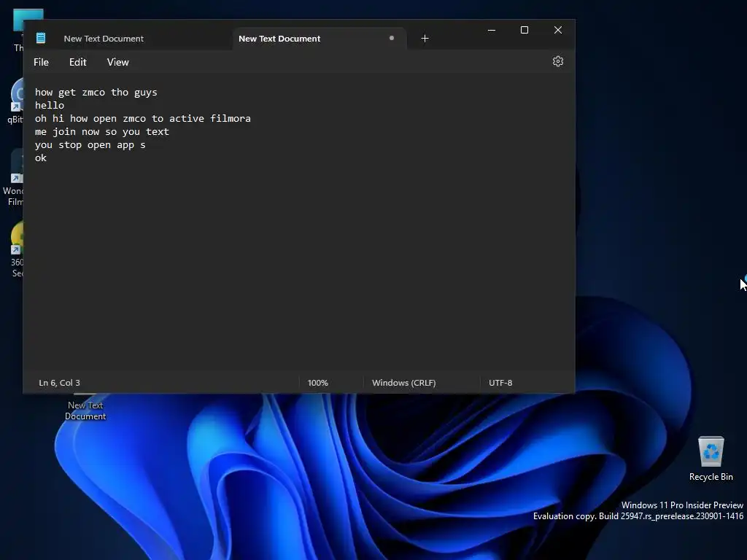Open the Recycle Bin desktop icon
The width and height of the screenshot is (747, 560).
[x=711, y=459]
